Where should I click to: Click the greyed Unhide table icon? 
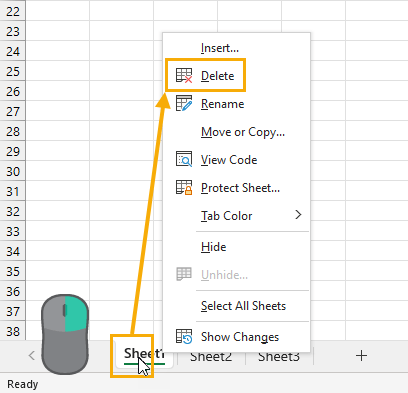click(184, 274)
